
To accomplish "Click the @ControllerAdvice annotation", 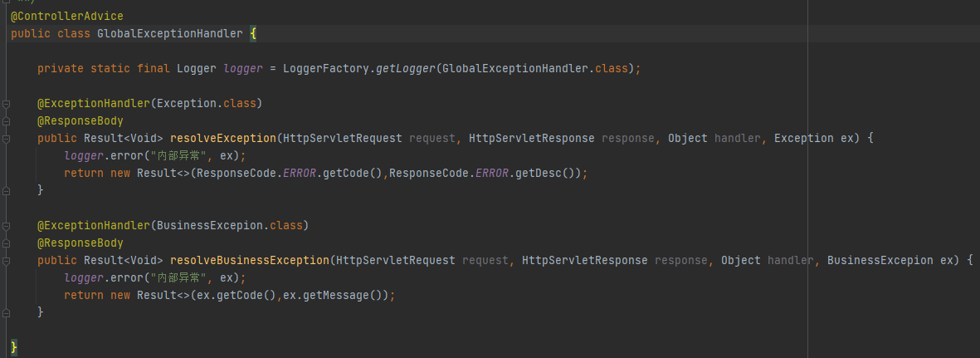I will pyautogui.click(x=67, y=16).
